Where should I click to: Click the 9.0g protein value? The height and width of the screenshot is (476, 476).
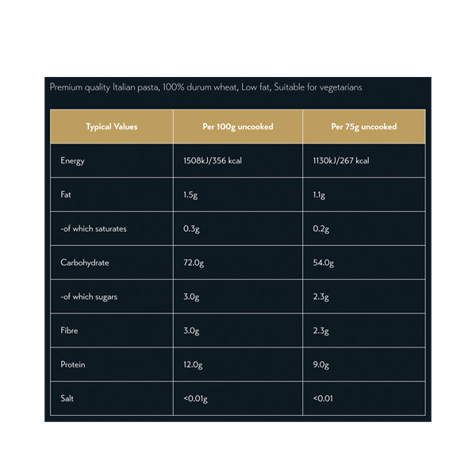pyautogui.click(x=321, y=365)
